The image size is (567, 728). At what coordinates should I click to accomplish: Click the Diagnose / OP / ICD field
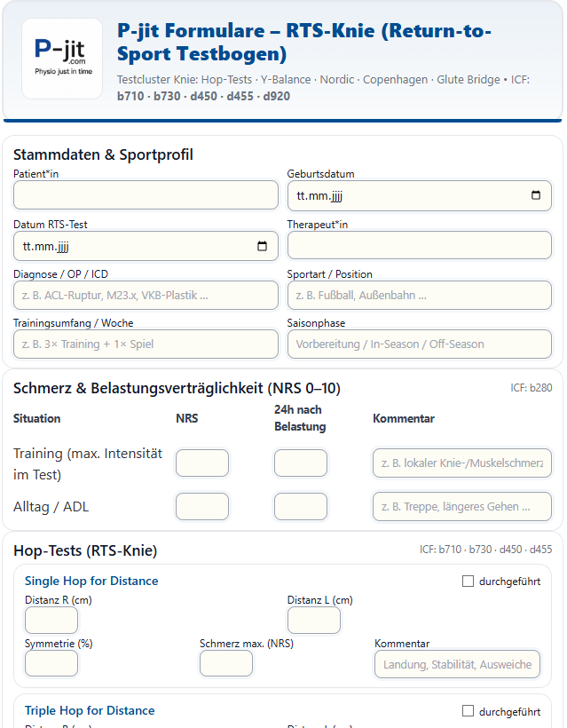tap(146, 296)
